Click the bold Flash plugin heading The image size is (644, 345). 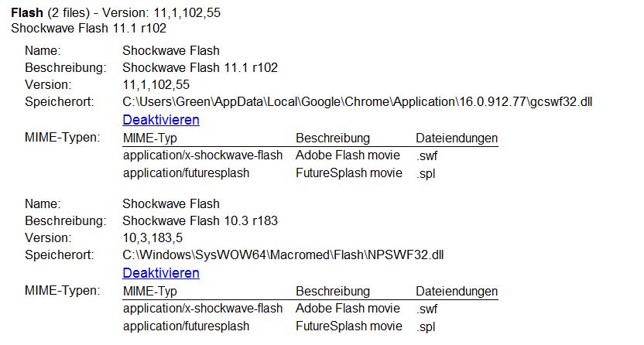[x=27, y=12]
